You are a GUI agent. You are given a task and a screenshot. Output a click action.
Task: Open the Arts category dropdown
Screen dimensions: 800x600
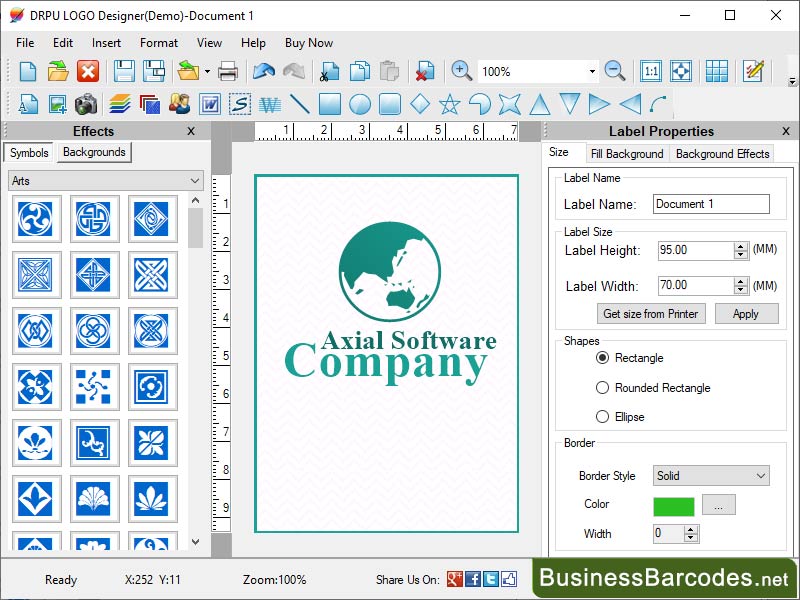105,180
